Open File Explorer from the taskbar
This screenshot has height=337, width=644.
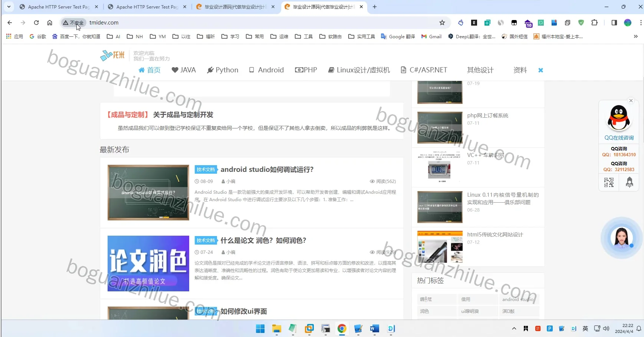coord(277,329)
